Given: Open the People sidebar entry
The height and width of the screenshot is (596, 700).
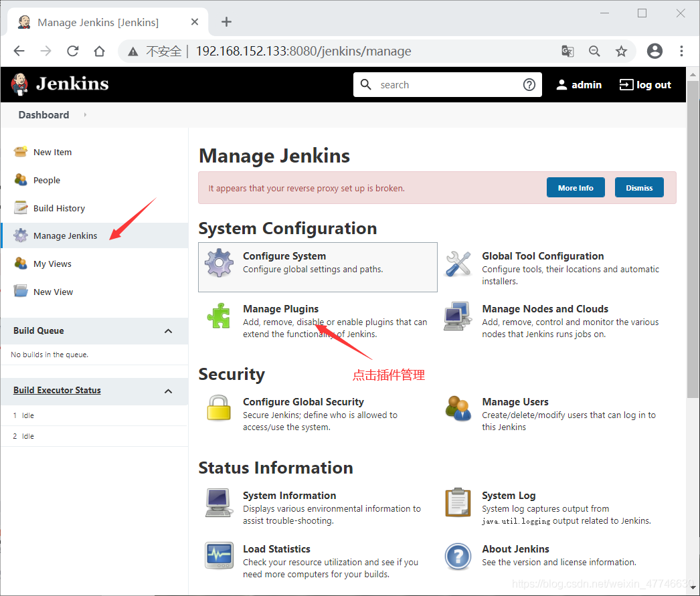Looking at the screenshot, I should tap(46, 180).
